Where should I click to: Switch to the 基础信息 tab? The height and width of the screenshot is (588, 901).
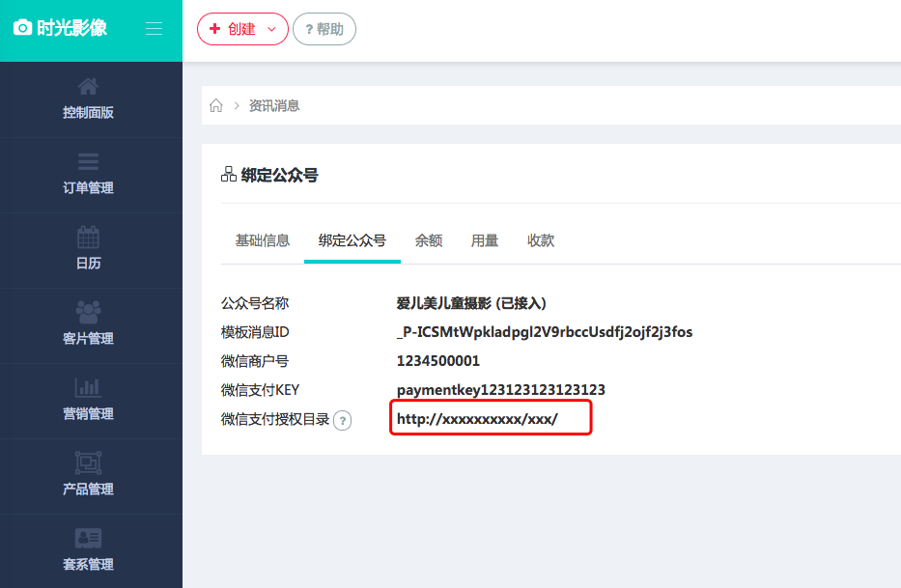tap(263, 240)
